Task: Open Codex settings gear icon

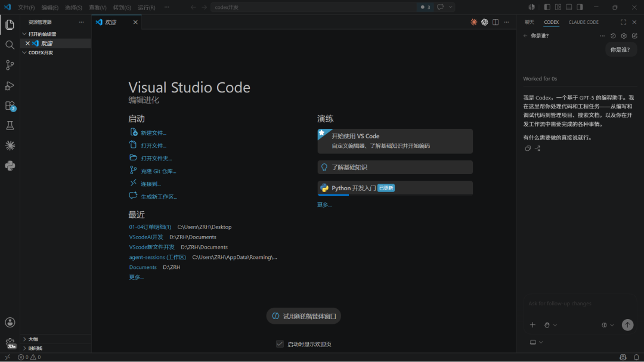Action: click(624, 36)
